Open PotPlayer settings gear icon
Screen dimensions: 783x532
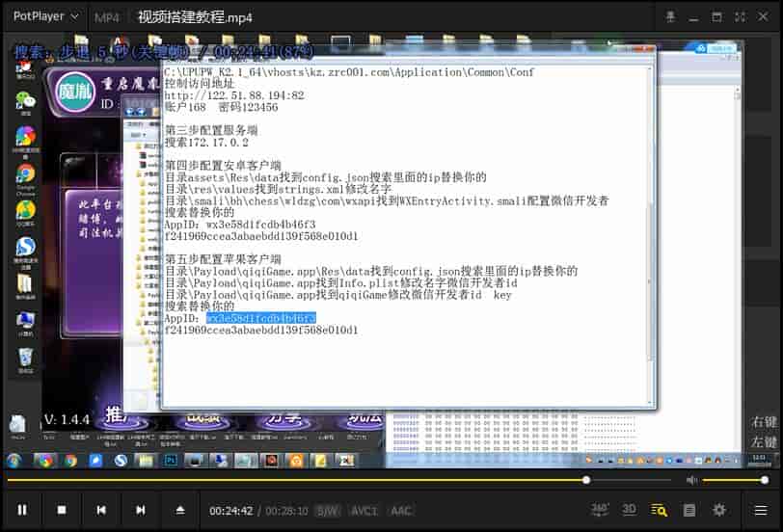click(719, 510)
